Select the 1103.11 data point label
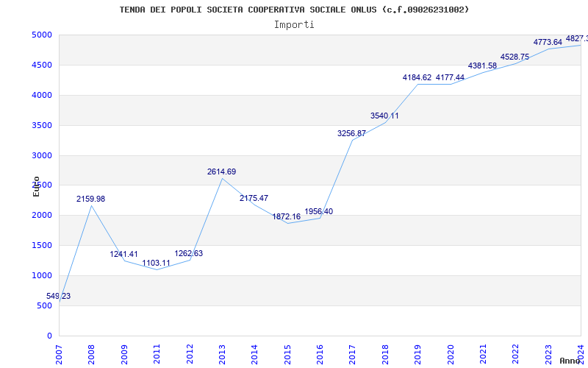 point(157,263)
